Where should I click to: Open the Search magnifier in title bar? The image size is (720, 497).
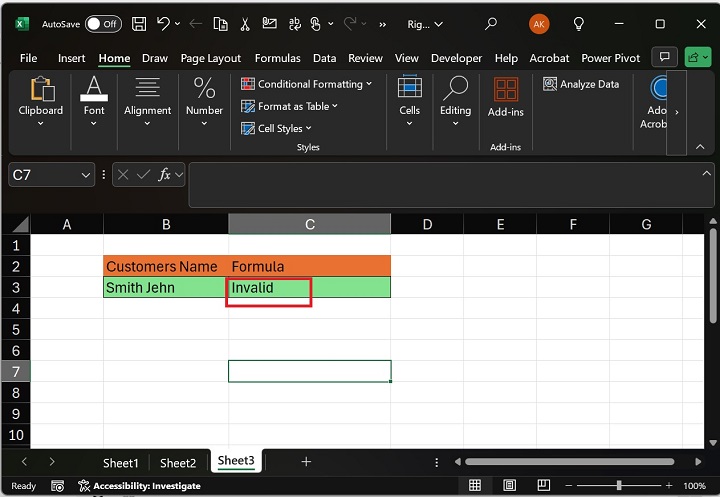[490, 23]
